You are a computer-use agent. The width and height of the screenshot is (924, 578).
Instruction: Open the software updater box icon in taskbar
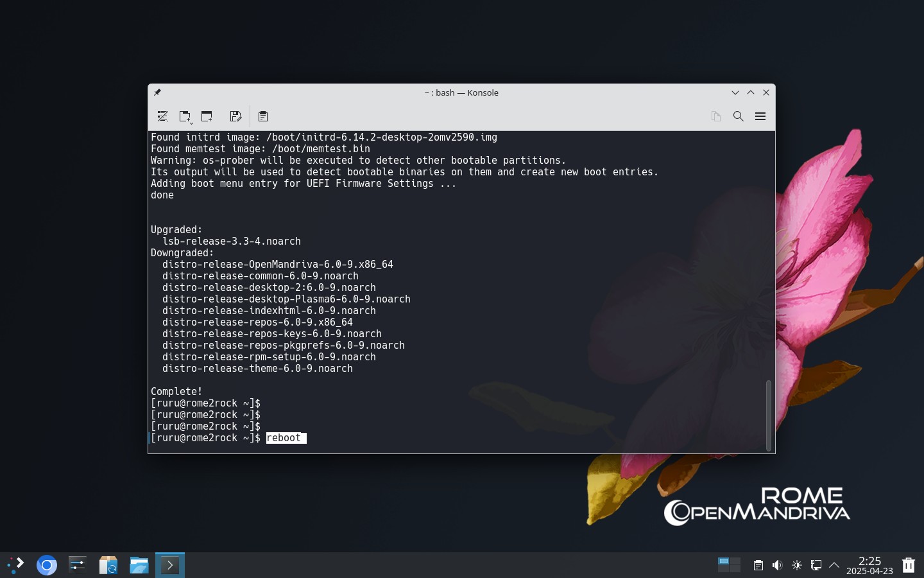point(108,565)
